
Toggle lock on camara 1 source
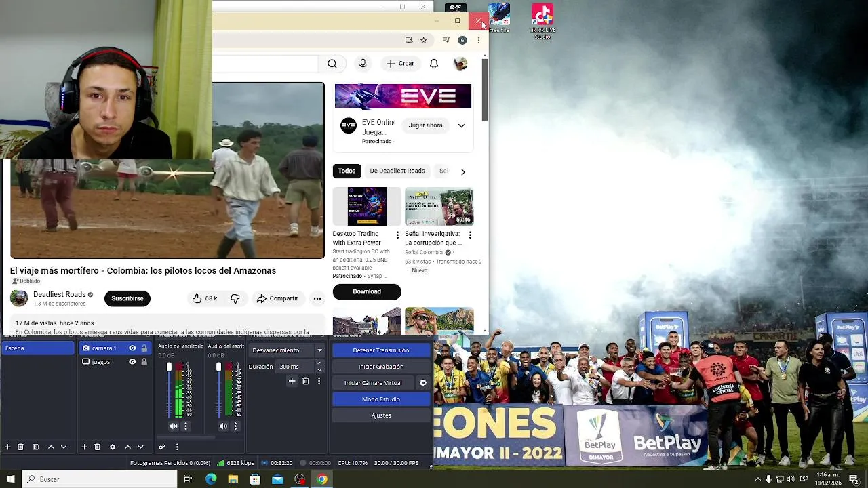pos(144,348)
